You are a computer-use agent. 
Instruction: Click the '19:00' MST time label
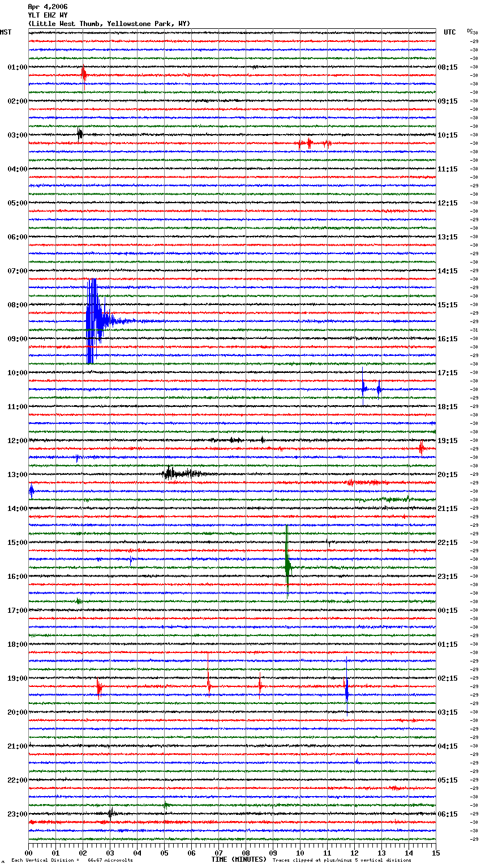click(x=18, y=678)
